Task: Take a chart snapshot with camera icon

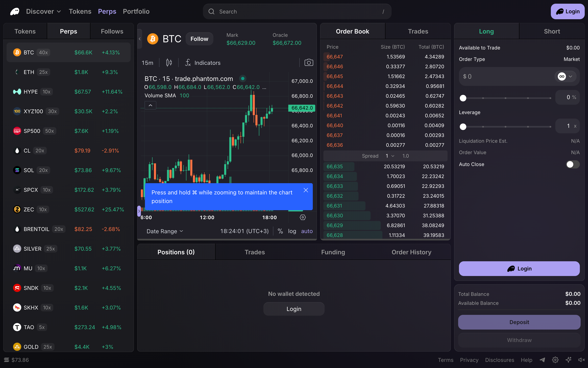Action: click(308, 63)
